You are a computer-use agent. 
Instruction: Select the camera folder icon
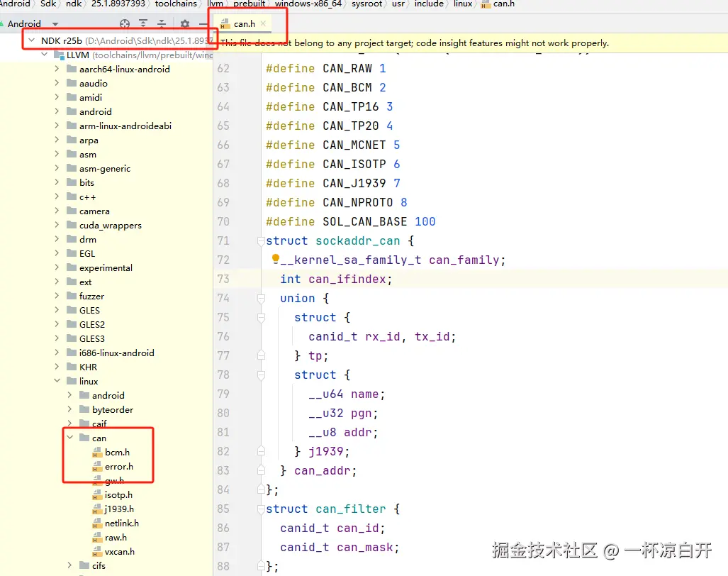point(72,211)
